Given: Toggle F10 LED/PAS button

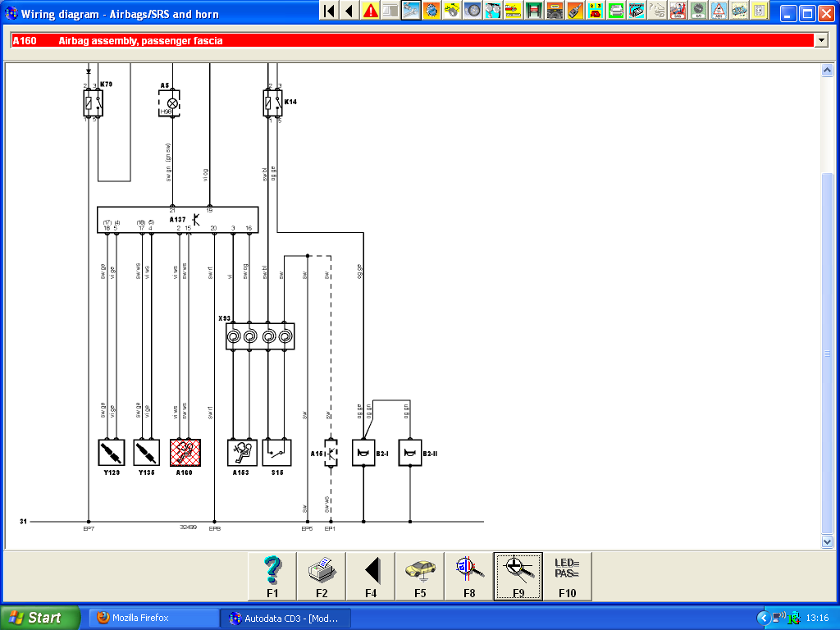Looking at the screenshot, I should pos(568,577).
